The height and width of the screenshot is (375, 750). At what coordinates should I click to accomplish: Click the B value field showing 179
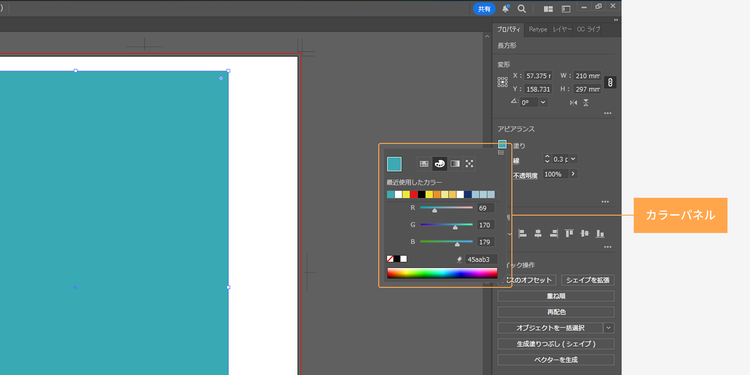(485, 242)
